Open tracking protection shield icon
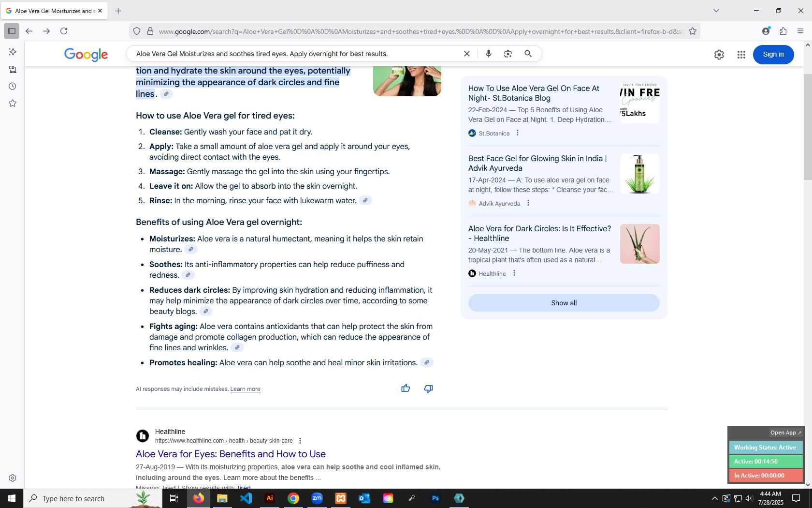This screenshot has height=508, width=812. click(137, 31)
